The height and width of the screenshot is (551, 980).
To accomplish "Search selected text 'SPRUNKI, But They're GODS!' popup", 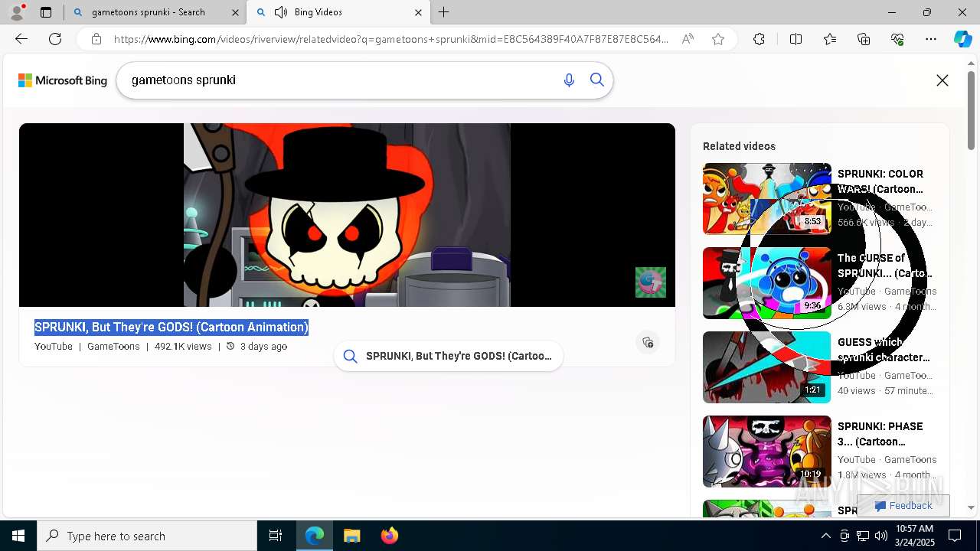I will coord(449,356).
